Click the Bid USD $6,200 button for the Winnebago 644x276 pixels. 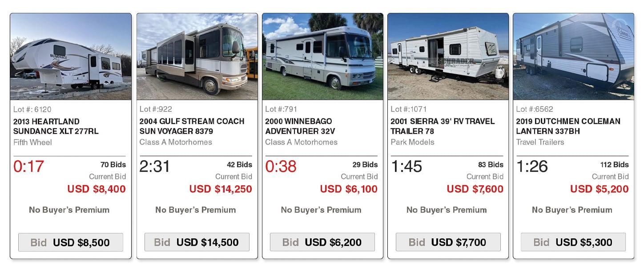322,242
